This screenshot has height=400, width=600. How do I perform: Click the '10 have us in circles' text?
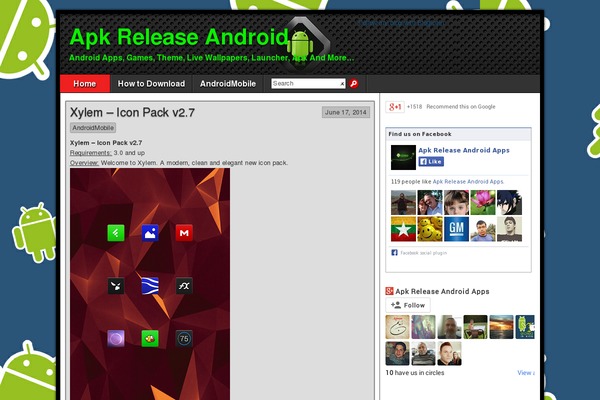(415, 372)
